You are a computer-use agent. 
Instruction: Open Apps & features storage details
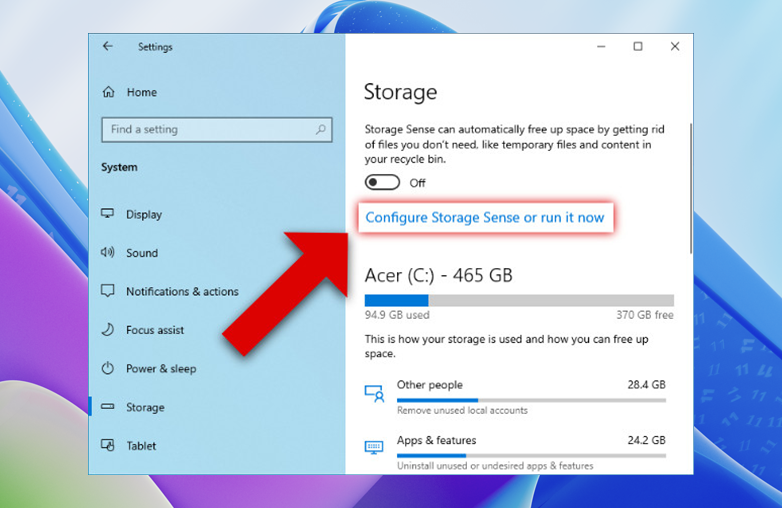coord(515,453)
